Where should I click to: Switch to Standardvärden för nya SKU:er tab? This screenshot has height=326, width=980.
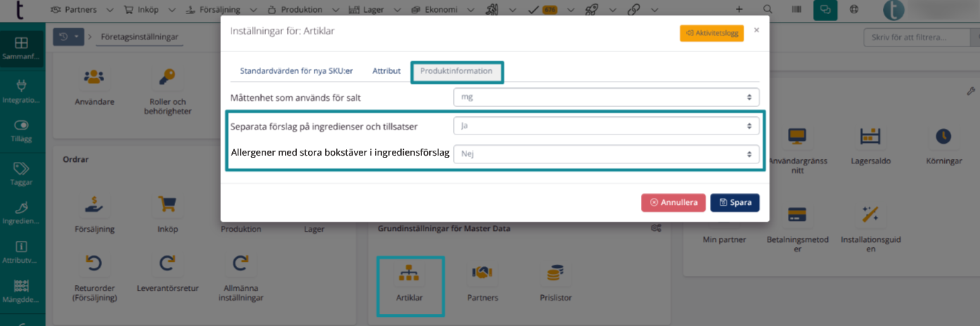click(x=296, y=71)
